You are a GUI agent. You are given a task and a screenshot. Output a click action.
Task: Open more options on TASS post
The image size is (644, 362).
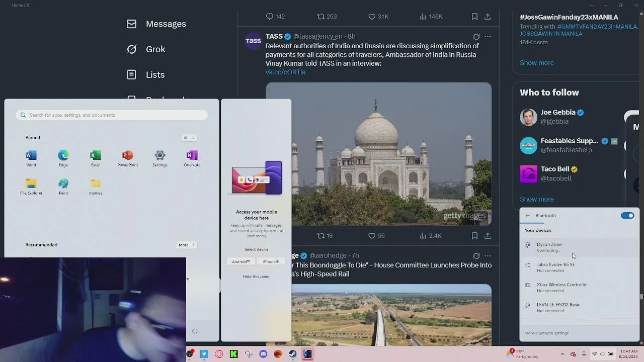click(488, 37)
